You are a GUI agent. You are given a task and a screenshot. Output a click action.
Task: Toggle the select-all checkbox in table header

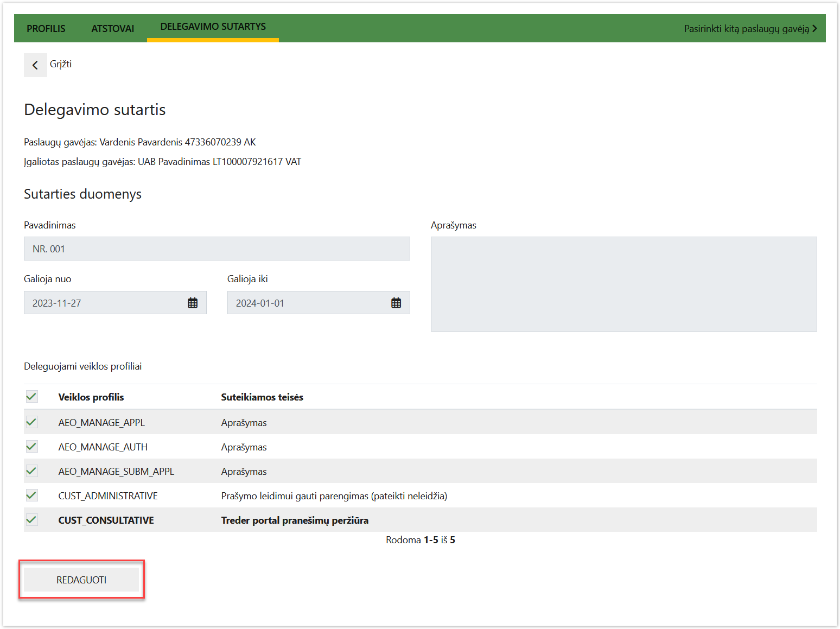[x=31, y=397]
